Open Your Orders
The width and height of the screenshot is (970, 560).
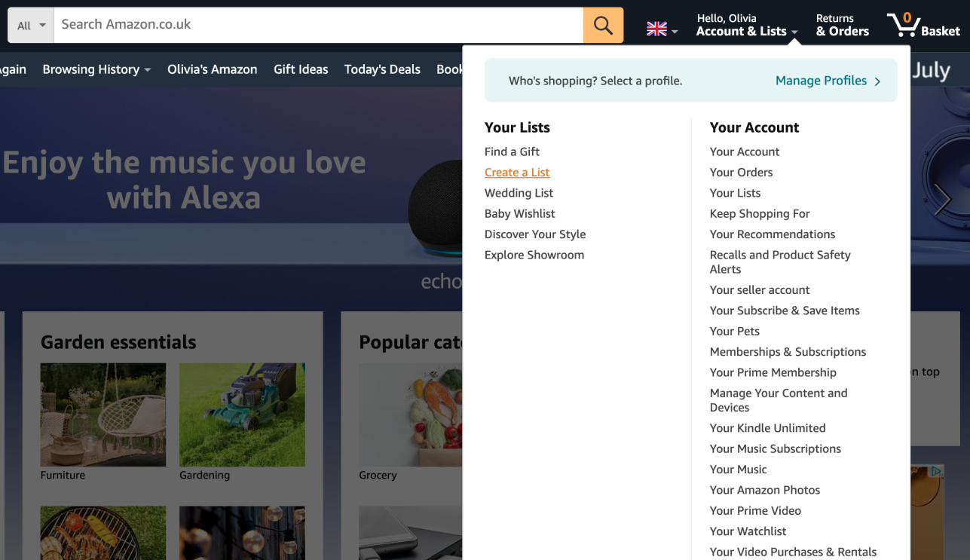pyautogui.click(x=741, y=173)
